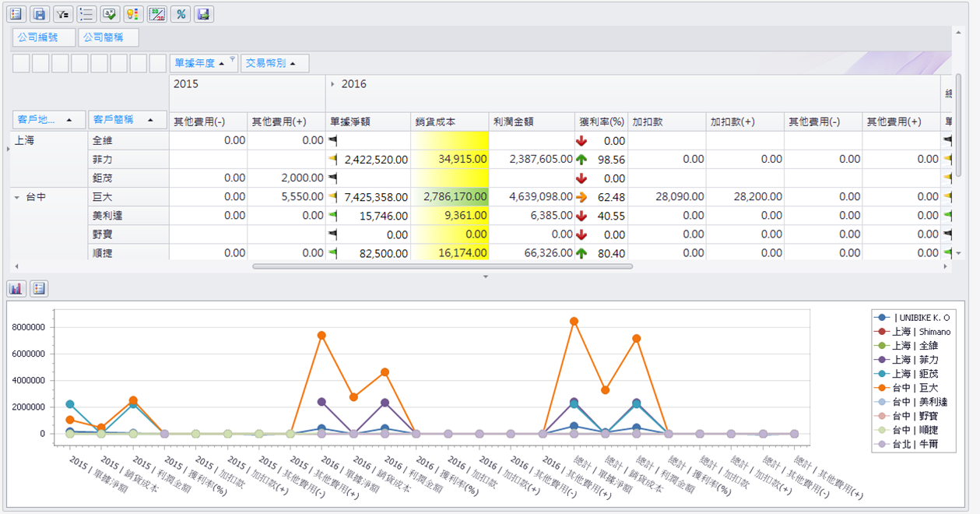Select the 上海 row group cell
The height and width of the screenshot is (514, 980).
(47, 159)
